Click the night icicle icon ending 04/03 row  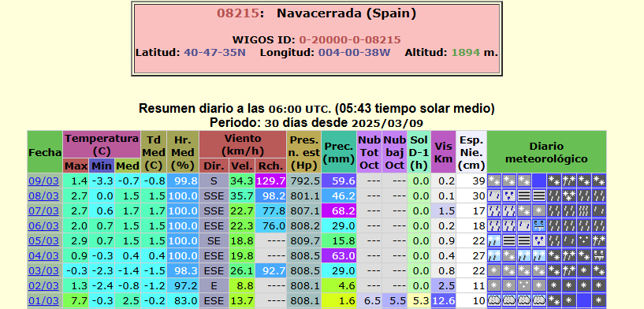tap(599, 255)
